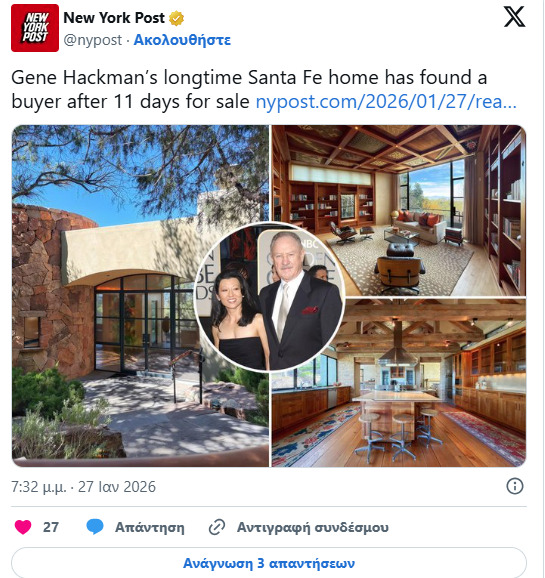The width and height of the screenshot is (545, 578).
Task: Open the tweet info circle icon
Action: point(514,486)
